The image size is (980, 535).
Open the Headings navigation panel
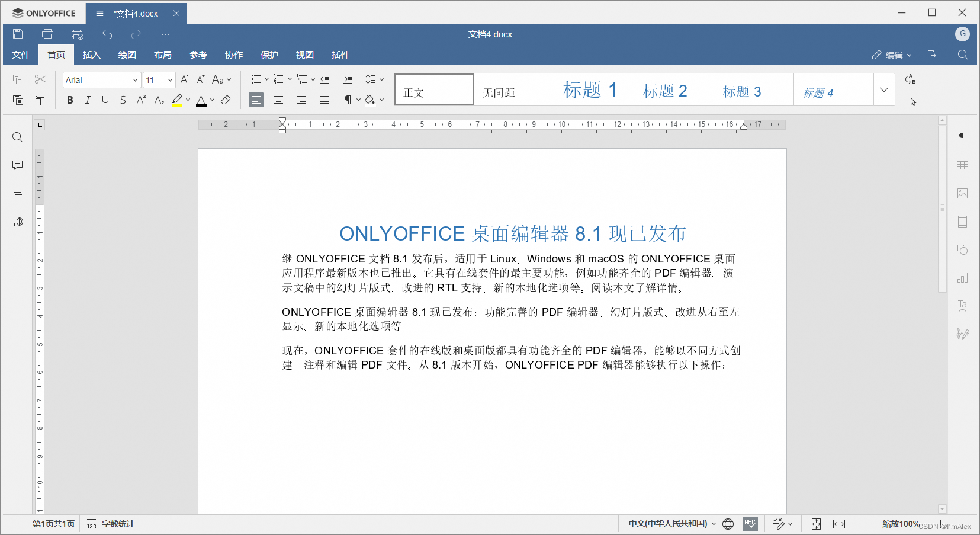[17, 193]
